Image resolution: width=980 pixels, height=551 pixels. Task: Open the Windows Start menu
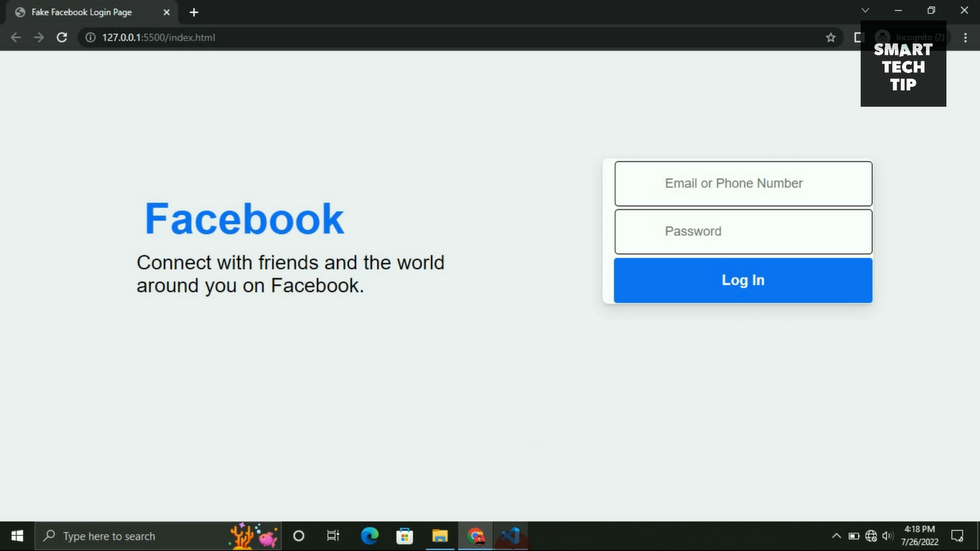tap(17, 536)
